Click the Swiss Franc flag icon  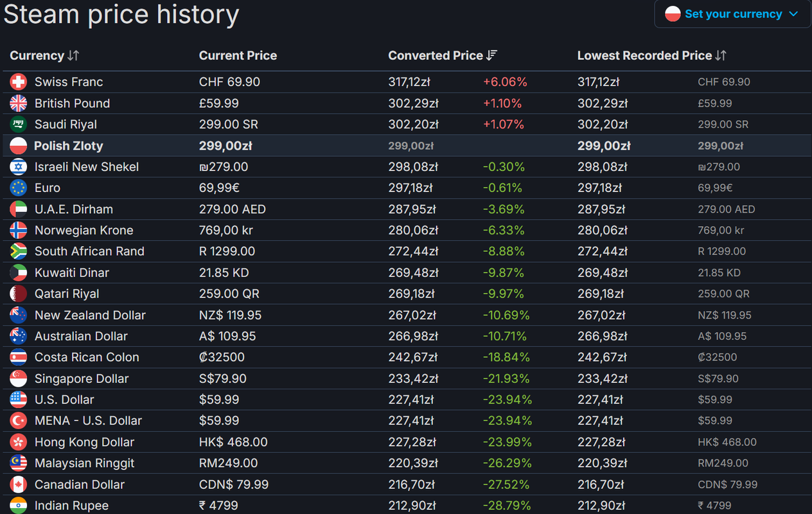tap(19, 82)
